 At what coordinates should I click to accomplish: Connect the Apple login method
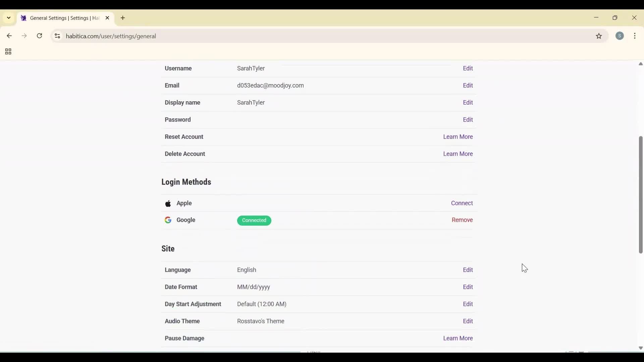pyautogui.click(x=462, y=203)
